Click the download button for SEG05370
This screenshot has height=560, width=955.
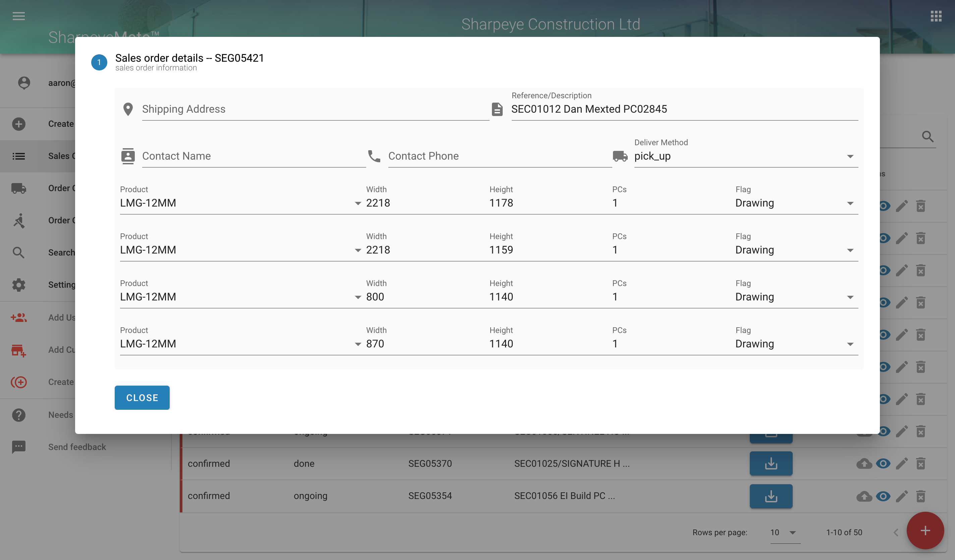point(771,463)
